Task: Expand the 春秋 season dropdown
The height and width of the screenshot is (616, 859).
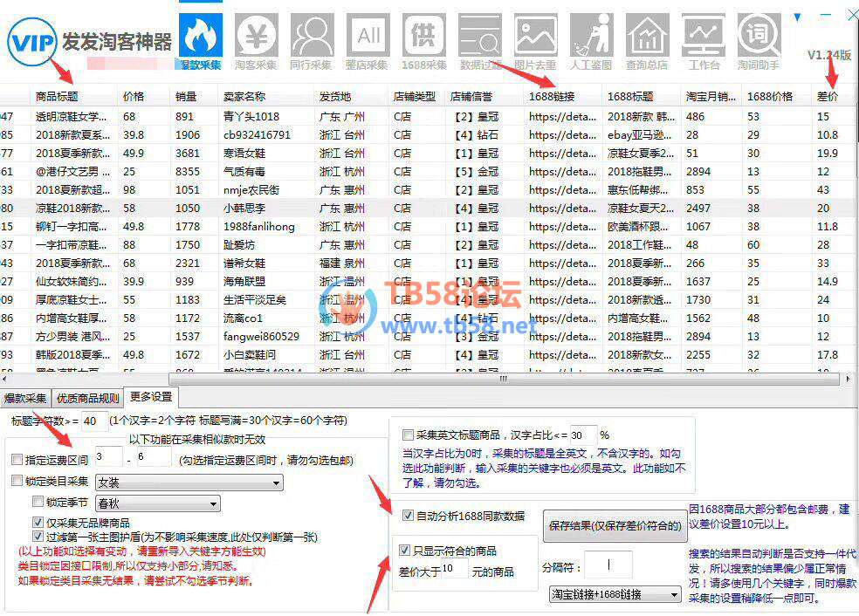Action: (158, 503)
